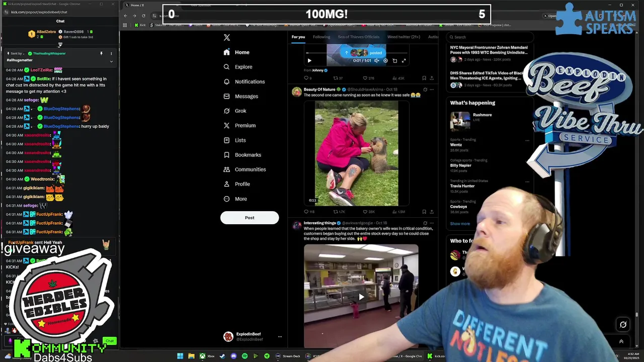Repost the Beauty Of Nature post
Viewport: 644px width, 362px height.
pyautogui.click(x=339, y=212)
